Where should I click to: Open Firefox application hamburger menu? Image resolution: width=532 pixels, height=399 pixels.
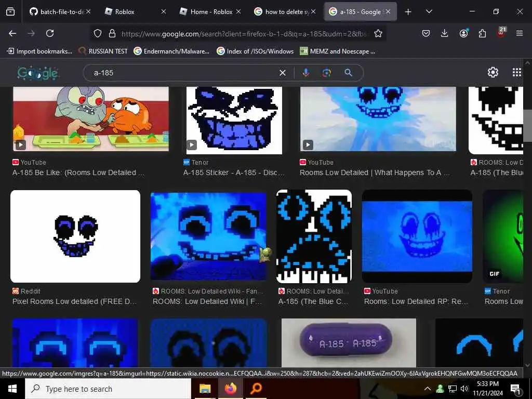pyautogui.click(x=520, y=33)
